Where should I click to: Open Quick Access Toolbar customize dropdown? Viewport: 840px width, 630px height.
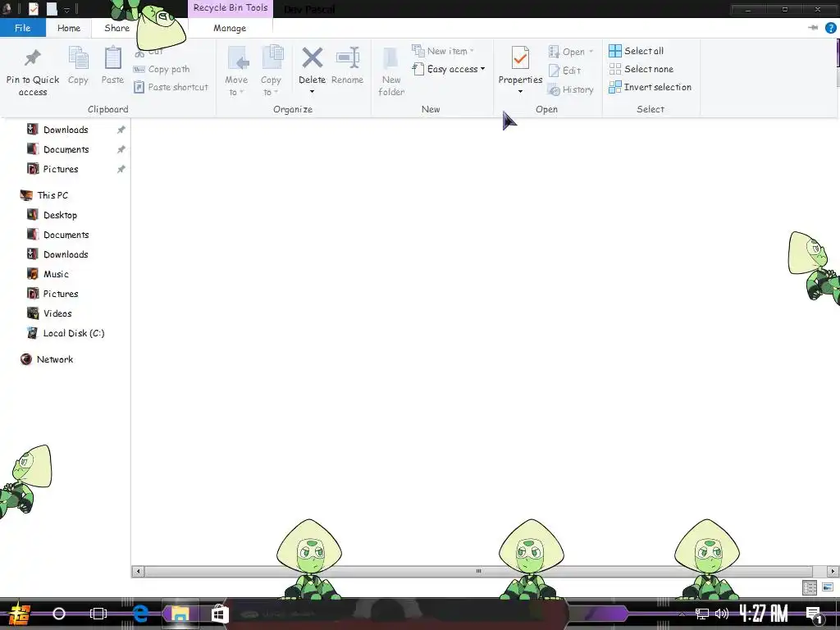pyautogui.click(x=66, y=9)
